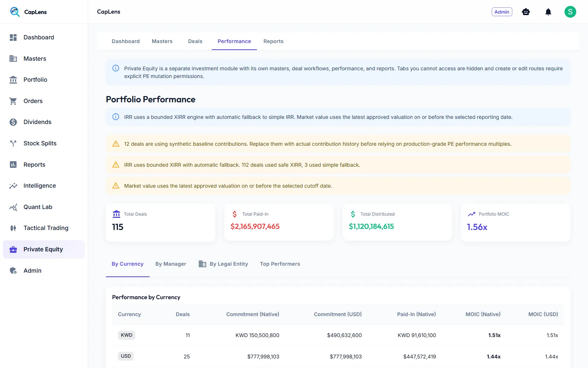Select the By Currency tab
Screen dimensions: 588x368
click(128, 264)
